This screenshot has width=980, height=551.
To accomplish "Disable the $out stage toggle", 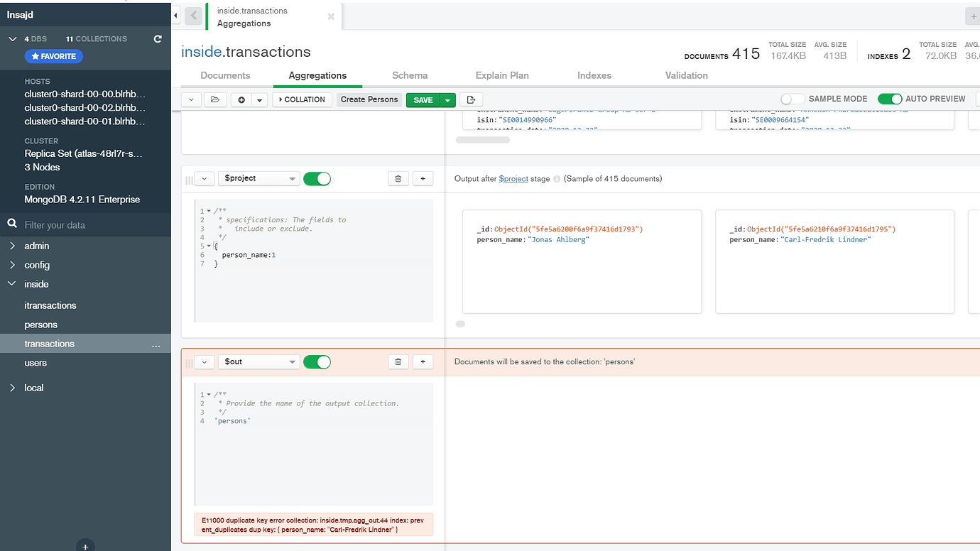I will pyautogui.click(x=317, y=362).
